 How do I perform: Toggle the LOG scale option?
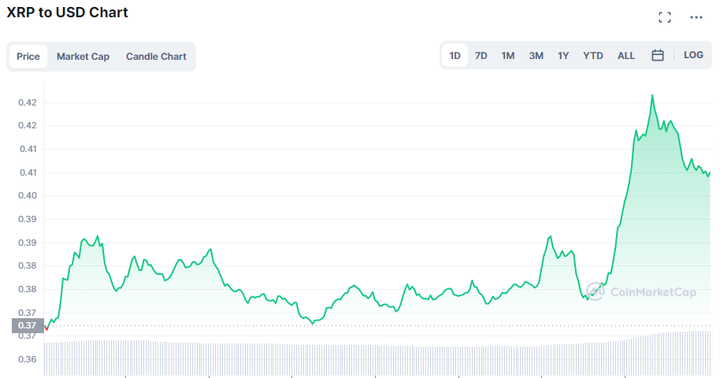click(693, 55)
